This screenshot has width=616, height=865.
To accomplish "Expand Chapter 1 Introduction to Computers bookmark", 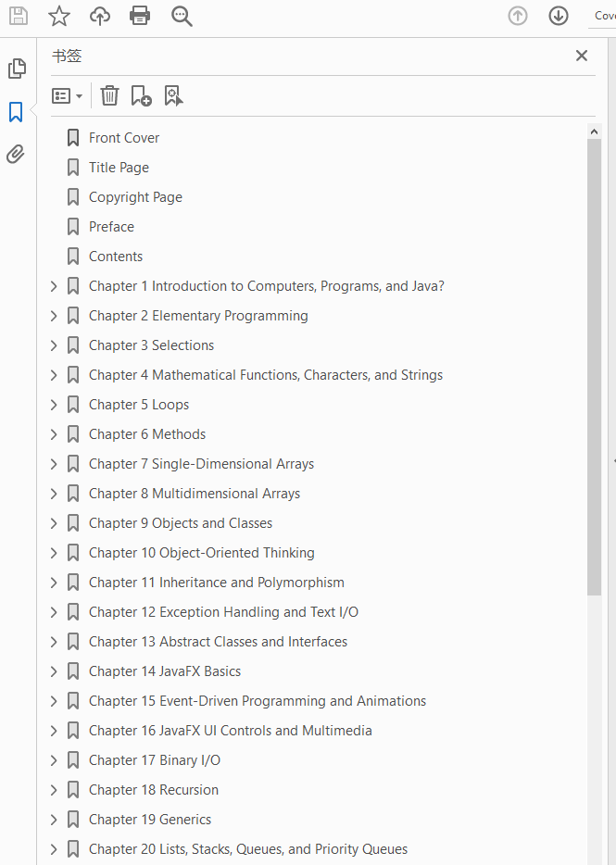I will [x=54, y=286].
